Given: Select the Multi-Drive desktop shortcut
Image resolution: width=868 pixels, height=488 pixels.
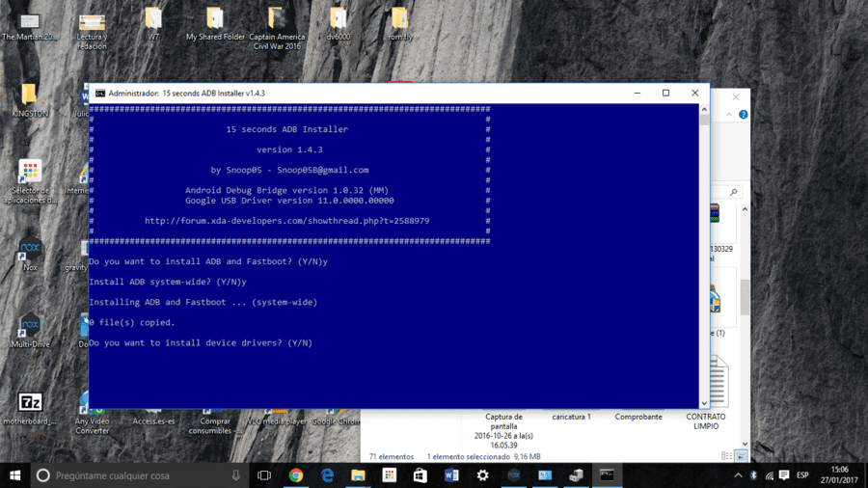Looking at the screenshot, I should tap(30, 332).
